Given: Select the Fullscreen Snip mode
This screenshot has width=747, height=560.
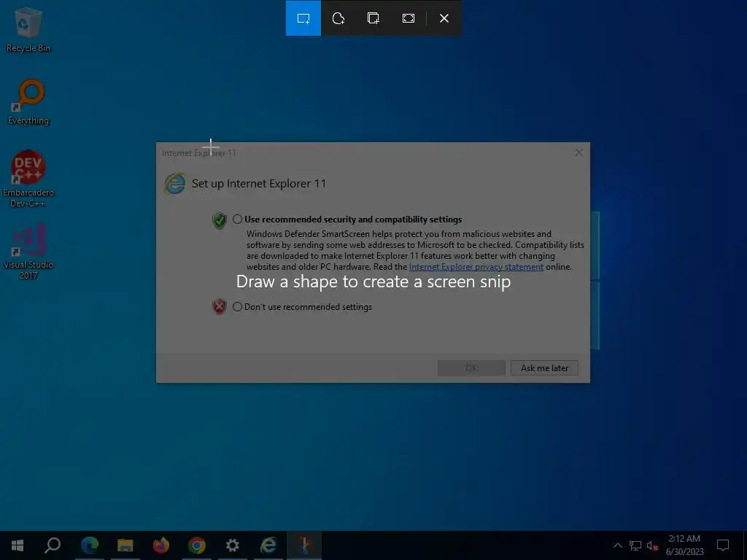Looking at the screenshot, I should (409, 18).
